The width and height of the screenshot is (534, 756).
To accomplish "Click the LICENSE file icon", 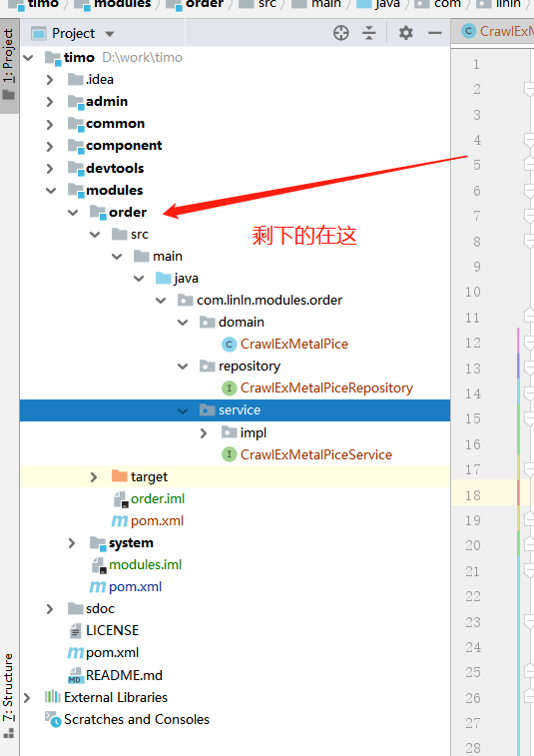I will (x=76, y=630).
